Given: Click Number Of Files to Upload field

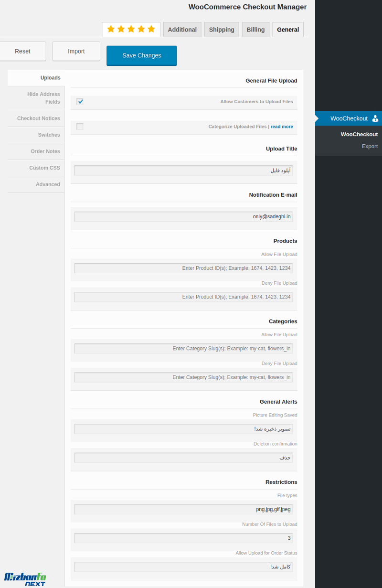Looking at the screenshot, I should 183,538.
